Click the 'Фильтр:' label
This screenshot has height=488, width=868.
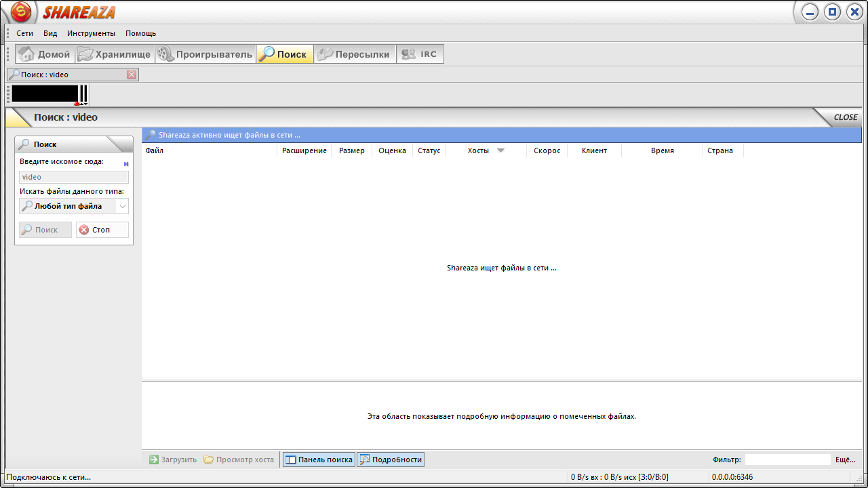point(727,460)
